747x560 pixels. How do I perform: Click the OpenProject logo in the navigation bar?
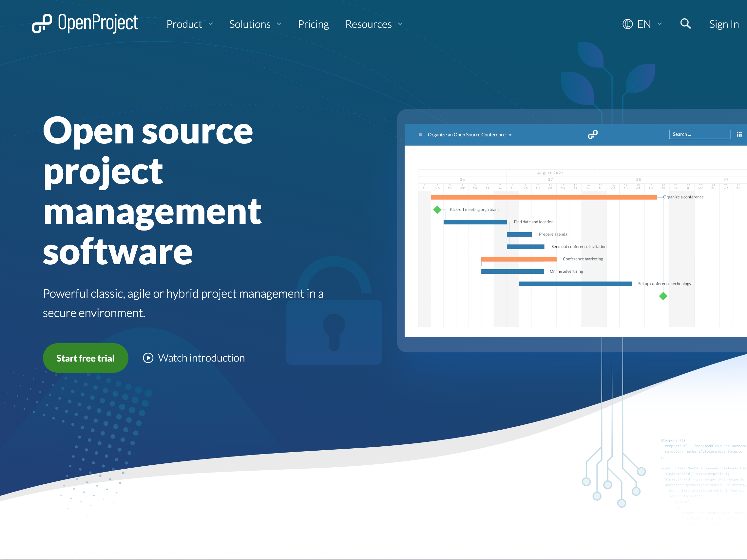coord(85,24)
